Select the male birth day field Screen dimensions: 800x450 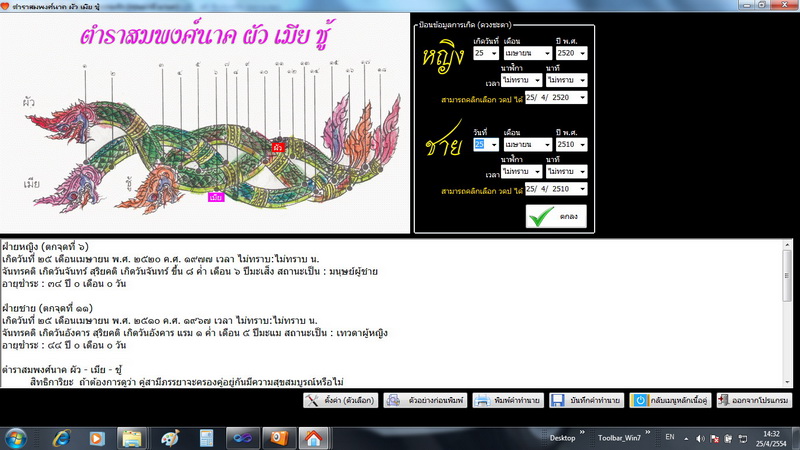click(x=486, y=144)
